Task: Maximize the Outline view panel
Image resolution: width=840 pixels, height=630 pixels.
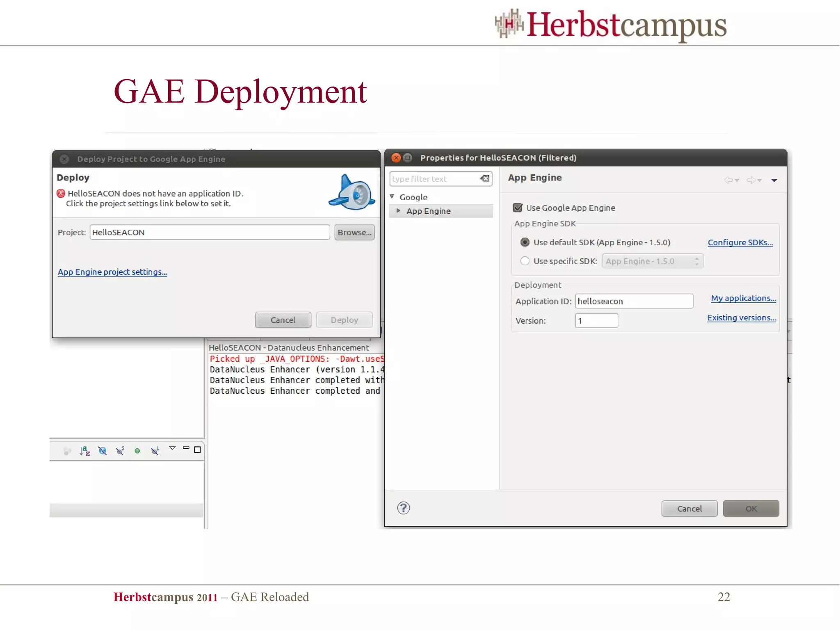Action: click(x=197, y=450)
